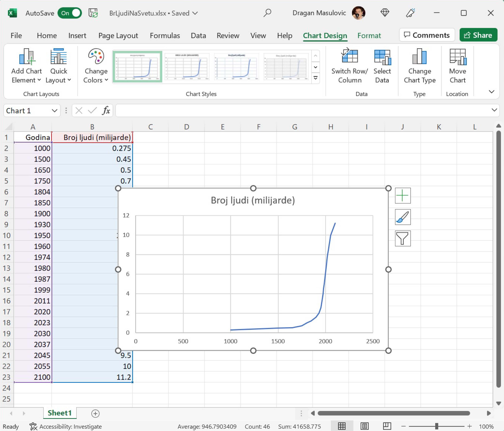Click Change Chart Type icon
Viewport: 504px width, 431px height.
point(419,56)
